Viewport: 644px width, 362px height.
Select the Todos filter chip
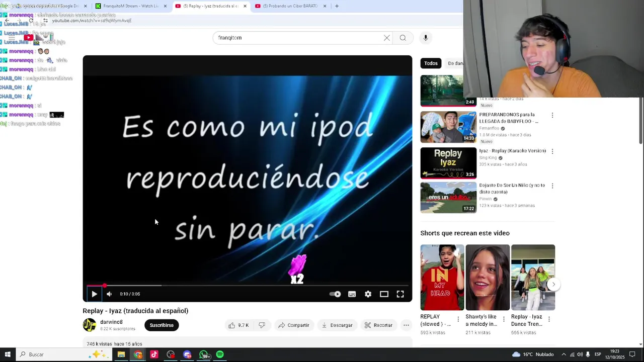point(431,63)
